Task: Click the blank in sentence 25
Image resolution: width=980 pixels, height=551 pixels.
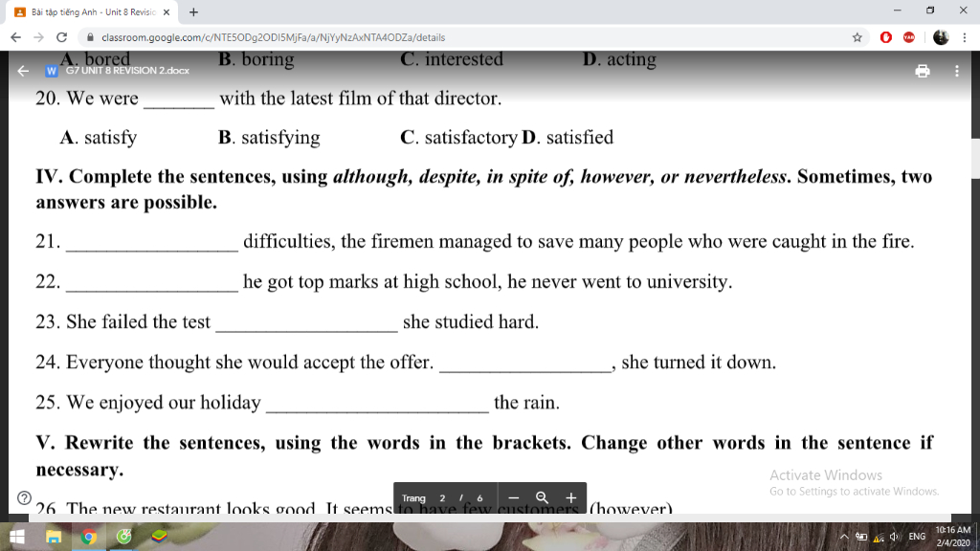Action: (x=377, y=406)
